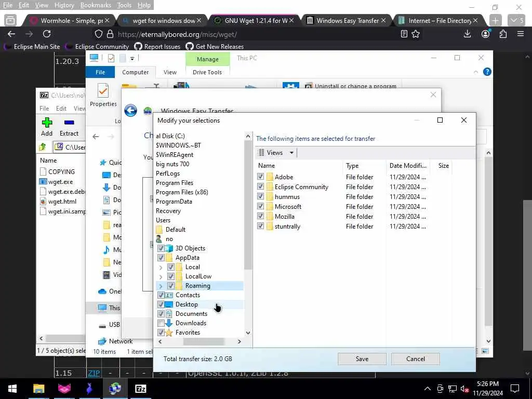Uncheck the Mozilla folder checkbox
The height and width of the screenshot is (399, 532).
[260, 216]
